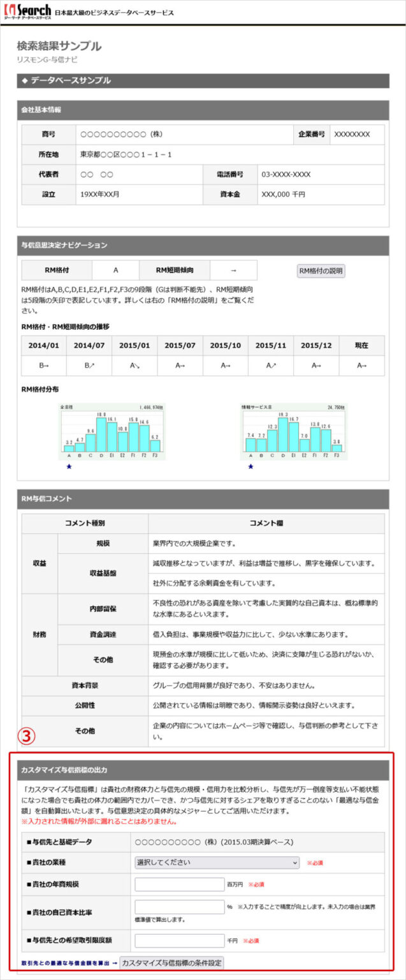Click the blue star under 全業種 chart

[x=69, y=466]
